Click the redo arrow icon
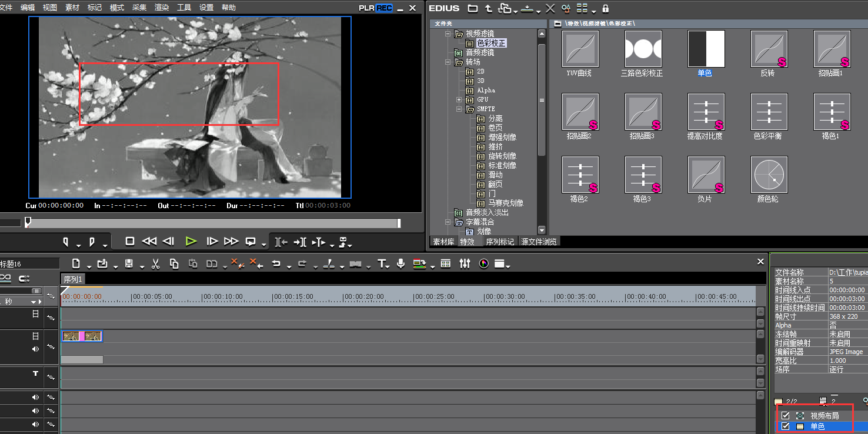This screenshot has height=434, width=868. coord(302,264)
